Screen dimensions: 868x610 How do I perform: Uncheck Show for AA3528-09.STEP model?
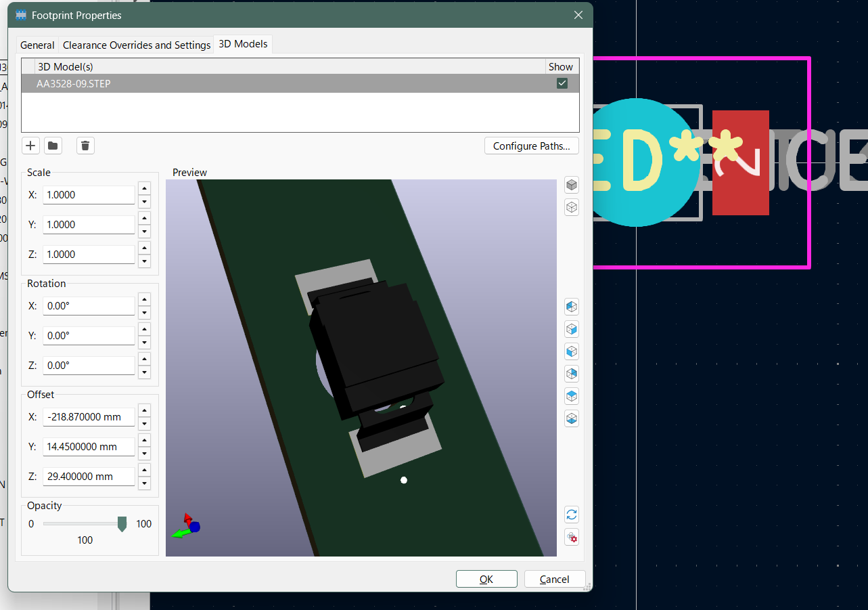point(562,83)
